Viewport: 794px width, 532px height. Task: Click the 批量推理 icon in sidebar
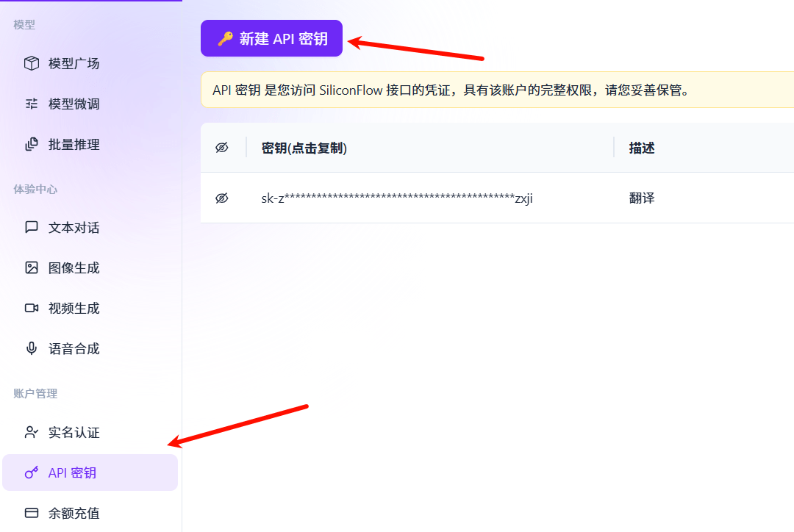32,144
